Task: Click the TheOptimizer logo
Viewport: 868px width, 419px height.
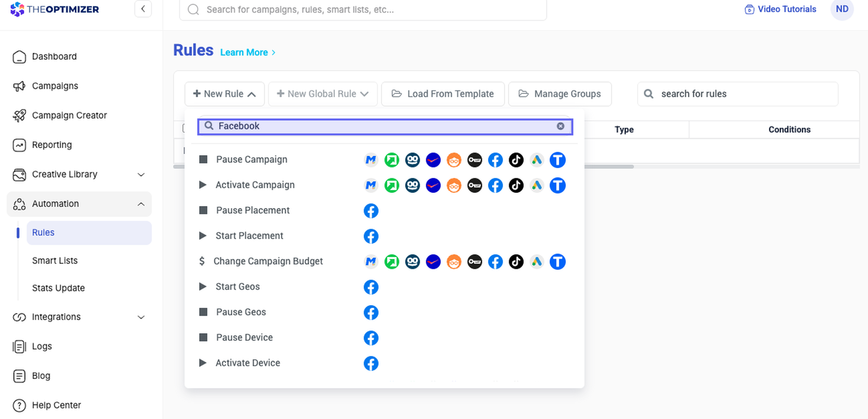Action: [55, 9]
